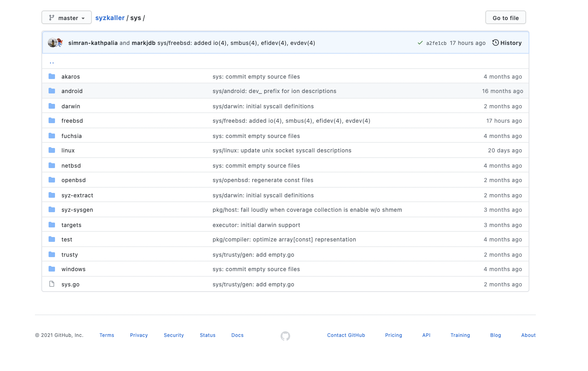The height and width of the screenshot is (371, 588).
Task: Navigate to parent directory via the .. link
Action: pos(51,61)
